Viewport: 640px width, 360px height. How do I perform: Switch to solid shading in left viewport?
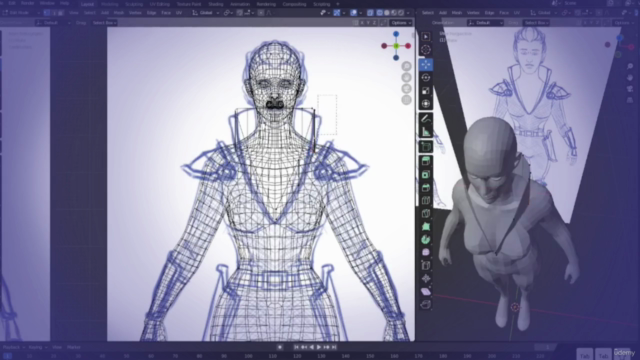(x=387, y=13)
